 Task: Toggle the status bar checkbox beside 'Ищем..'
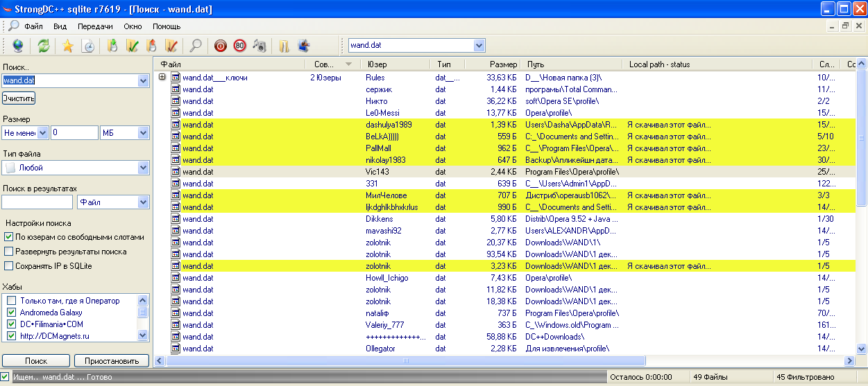pos(5,376)
